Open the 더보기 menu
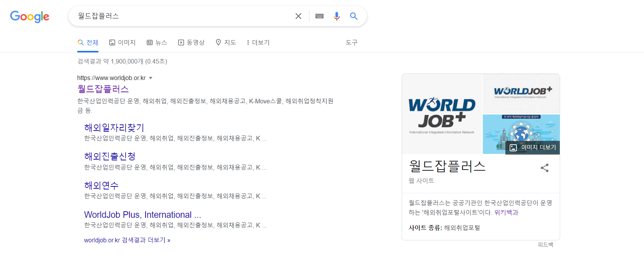This screenshot has height=258, width=644. tap(258, 42)
